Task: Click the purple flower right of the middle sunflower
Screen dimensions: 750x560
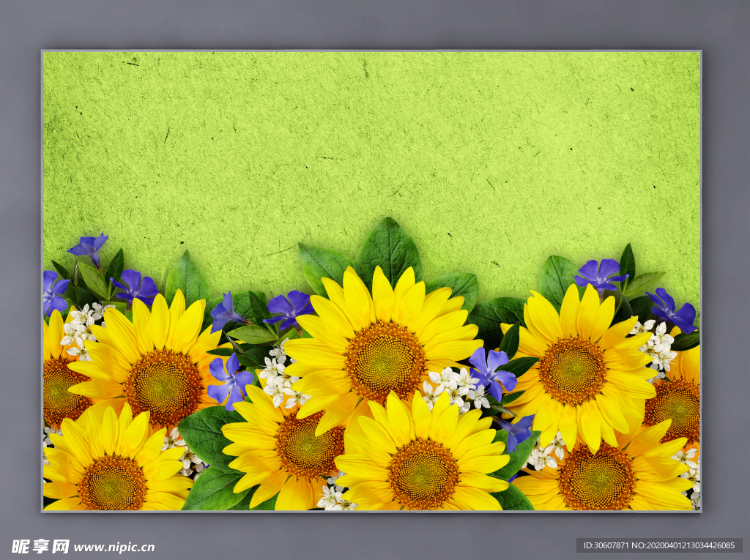Action: 491,371
